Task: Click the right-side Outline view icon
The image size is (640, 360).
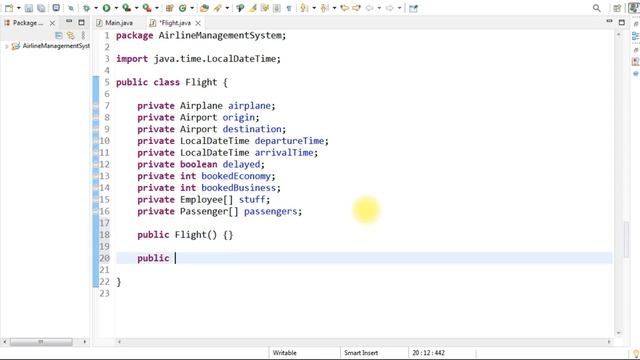Action: (636, 36)
